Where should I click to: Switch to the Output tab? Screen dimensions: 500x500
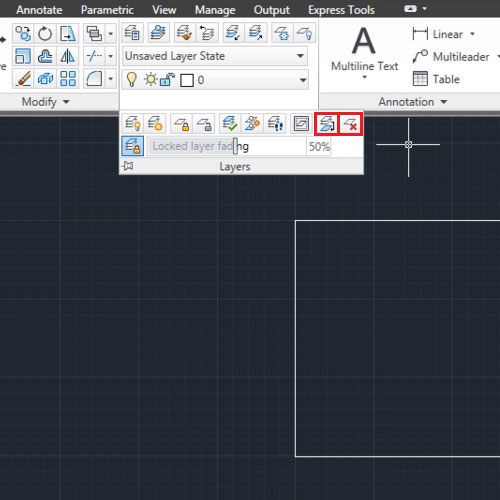coord(272,10)
